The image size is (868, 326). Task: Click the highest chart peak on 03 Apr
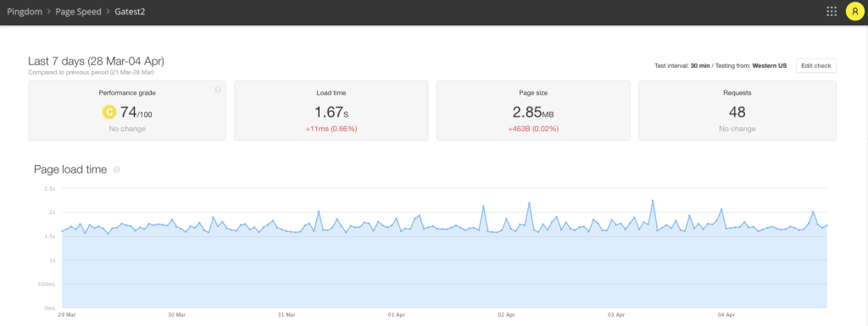pyautogui.click(x=653, y=200)
